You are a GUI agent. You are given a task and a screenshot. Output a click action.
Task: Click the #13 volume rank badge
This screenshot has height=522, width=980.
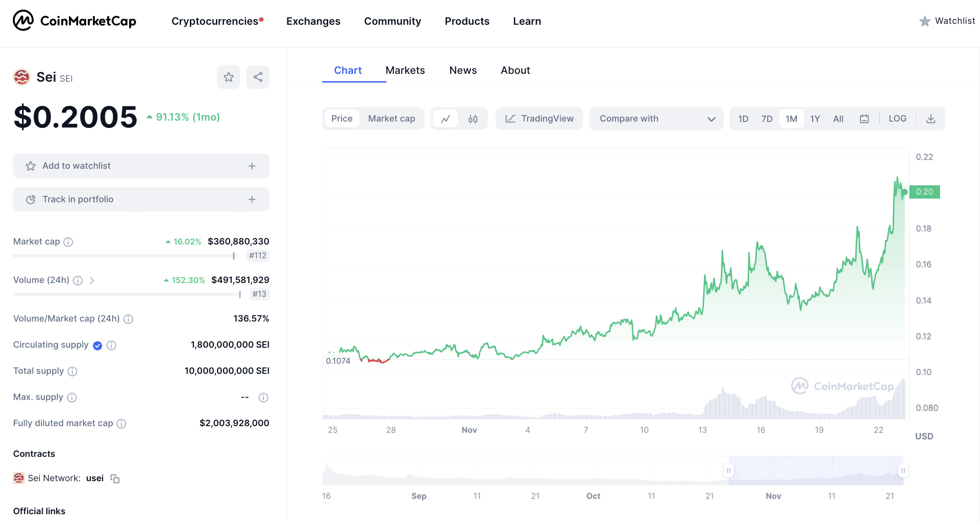(259, 294)
